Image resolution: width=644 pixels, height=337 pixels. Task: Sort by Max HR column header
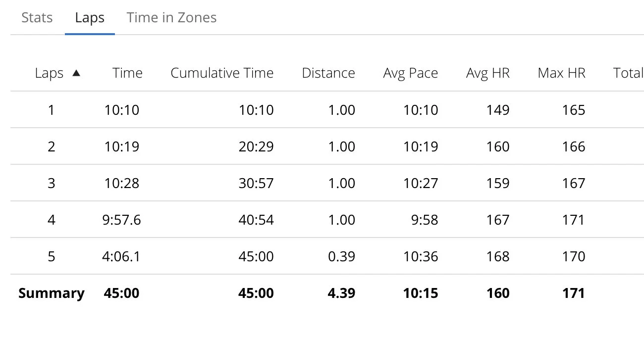(562, 73)
